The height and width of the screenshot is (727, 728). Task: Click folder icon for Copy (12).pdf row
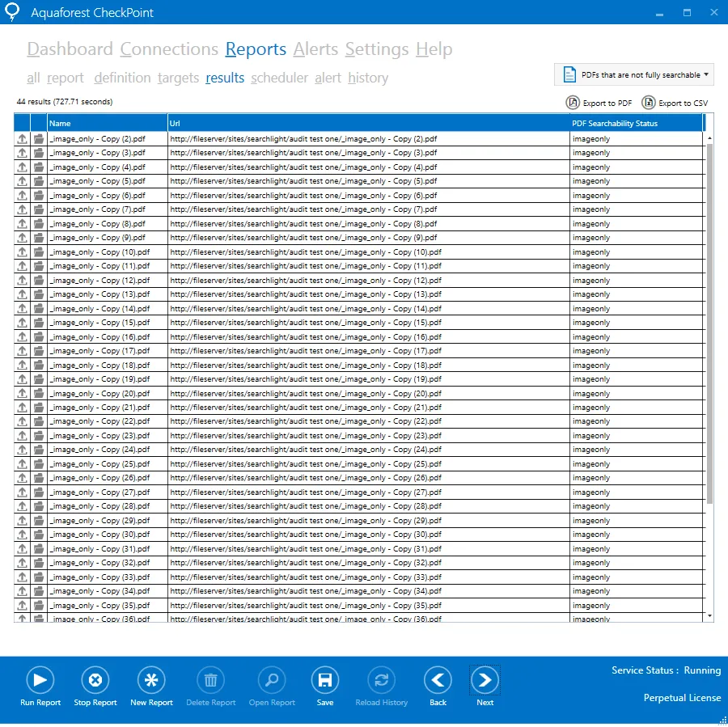pos(39,281)
